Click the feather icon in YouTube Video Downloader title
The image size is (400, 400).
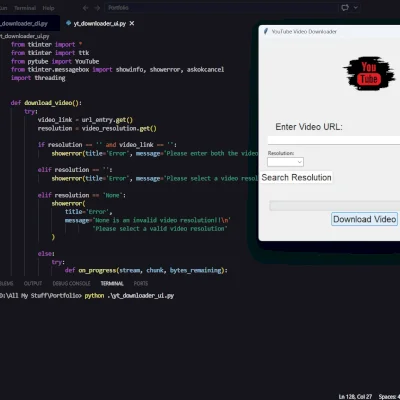pyautogui.click(x=266, y=31)
